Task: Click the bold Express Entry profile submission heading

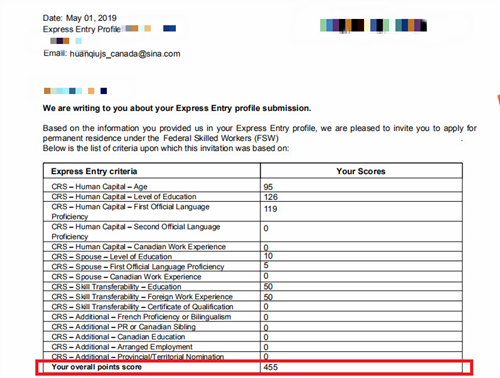Action: tap(177, 108)
